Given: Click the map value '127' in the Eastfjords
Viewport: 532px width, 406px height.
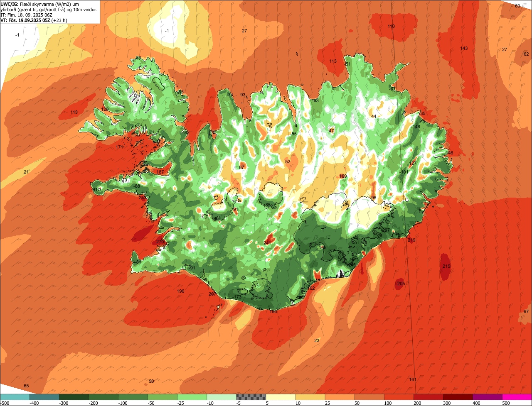Looking at the screenshot, I should click(412, 163).
